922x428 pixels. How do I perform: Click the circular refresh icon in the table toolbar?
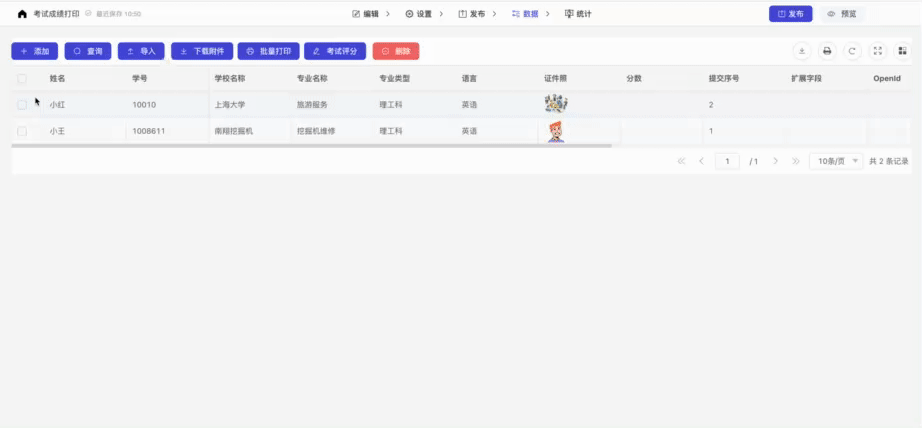852,51
